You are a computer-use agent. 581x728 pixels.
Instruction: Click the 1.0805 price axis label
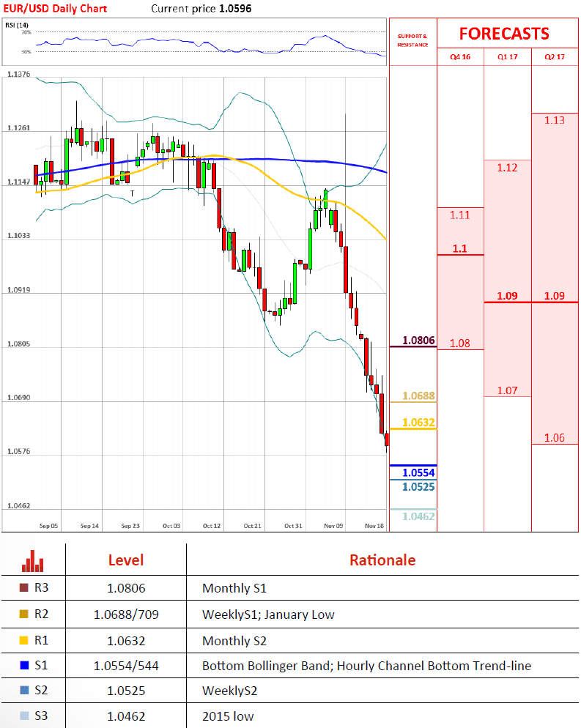point(18,344)
